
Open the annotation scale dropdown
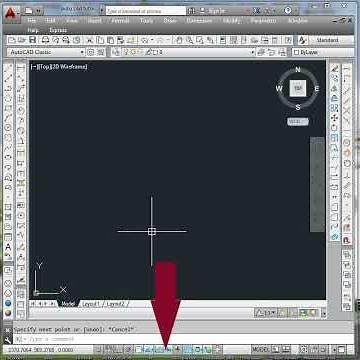pos(266,313)
